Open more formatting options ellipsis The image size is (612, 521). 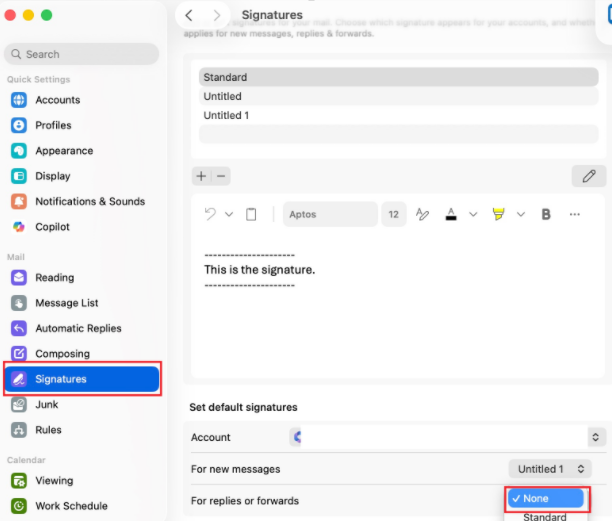click(x=575, y=214)
